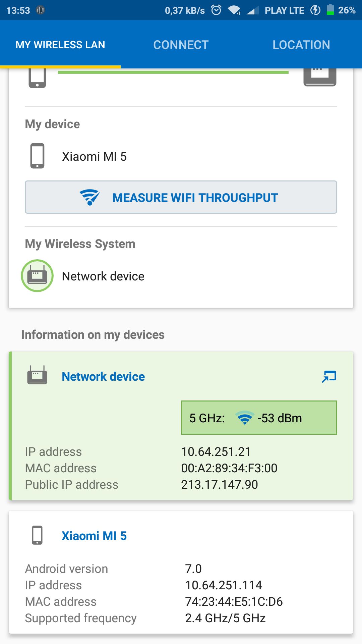This screenshot has height=644, width=362.
Task: Tap the 5 GHz -53 dBm signal box
Action: point(259,418)
